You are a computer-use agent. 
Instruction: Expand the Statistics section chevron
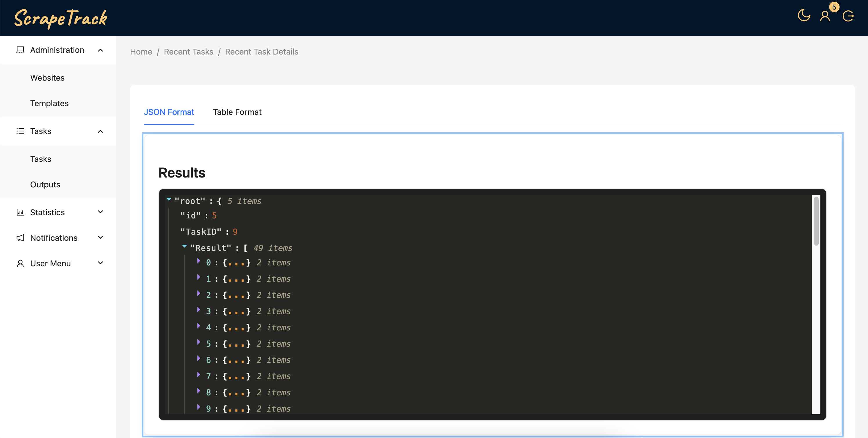click(100, 212)
